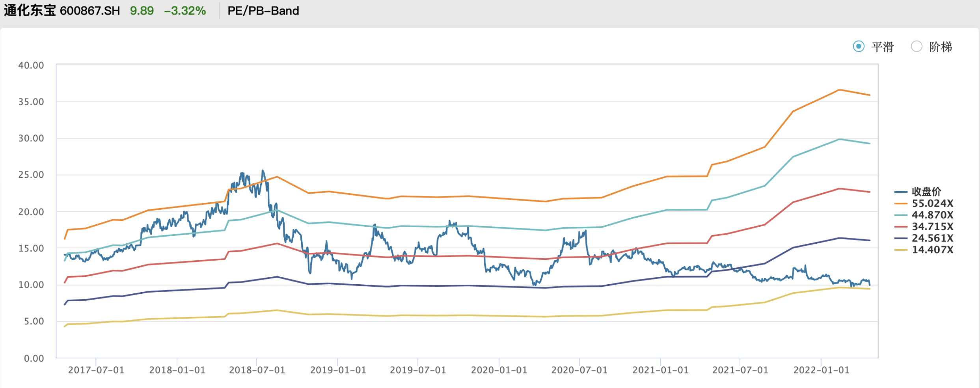Click the 2018-07-01 x-axis date label
The height and width of the screenshot is (388, 980).
pyautogui.click(x=257, y=370)
